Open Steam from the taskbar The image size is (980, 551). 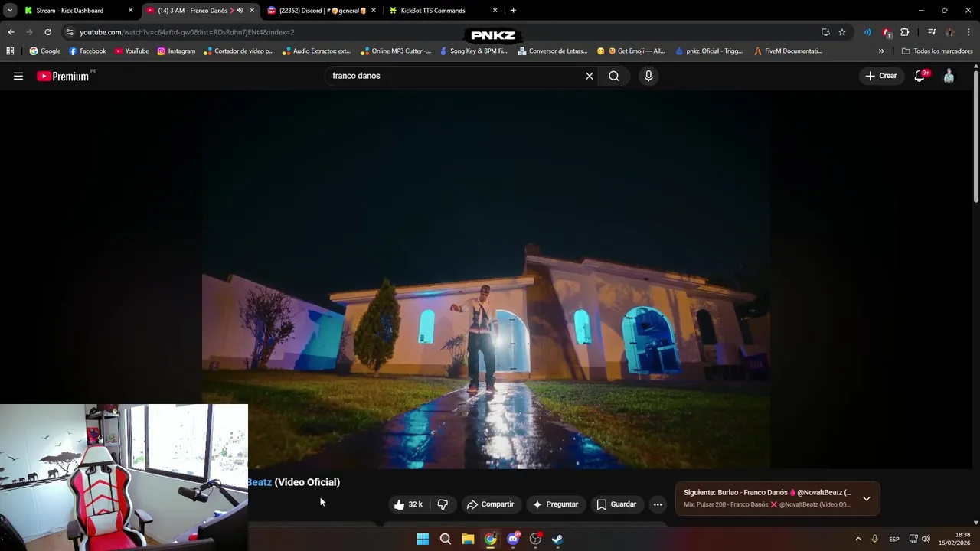[x=557, y=539]
